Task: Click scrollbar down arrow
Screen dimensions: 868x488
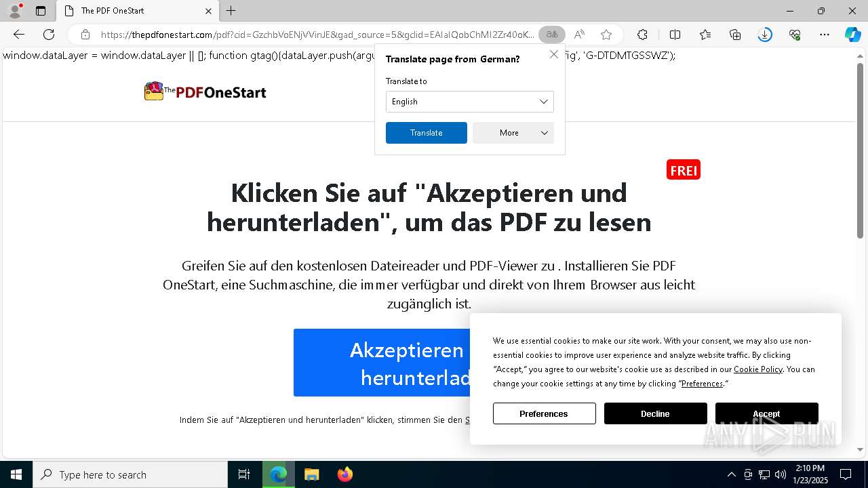Action: tap(860, 449)
